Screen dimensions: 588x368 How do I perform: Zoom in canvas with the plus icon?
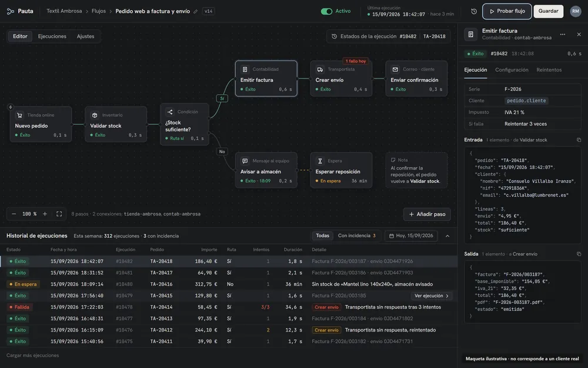pos(45,214)
